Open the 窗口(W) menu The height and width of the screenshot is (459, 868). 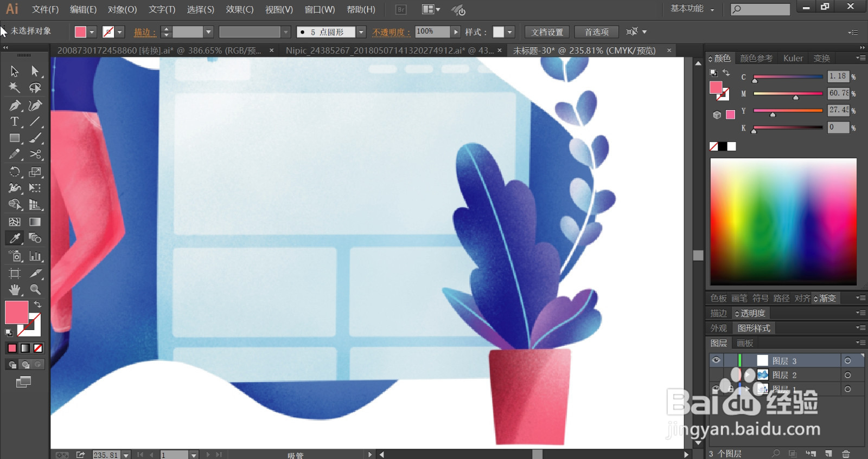click(320, 9)
